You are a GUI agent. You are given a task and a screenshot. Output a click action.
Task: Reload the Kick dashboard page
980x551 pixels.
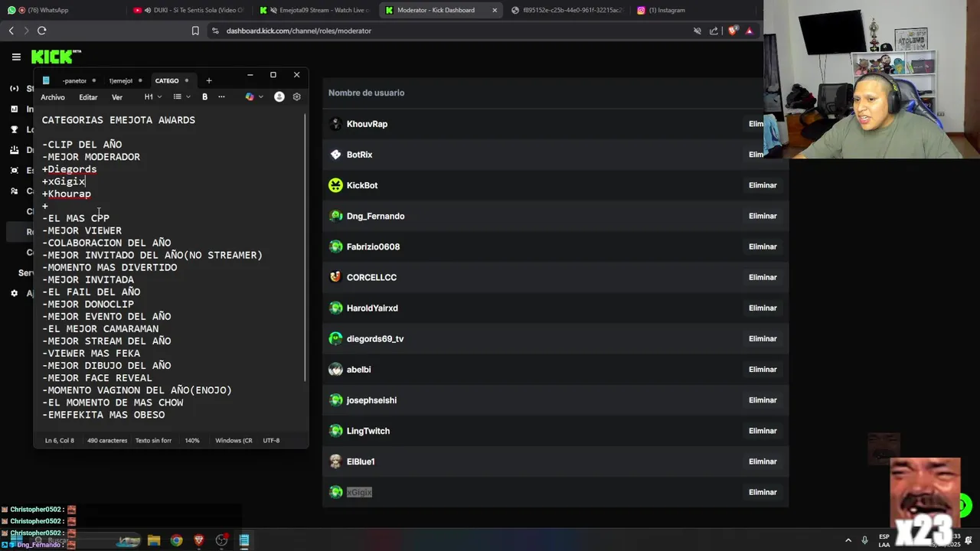(x=41, y=31)
